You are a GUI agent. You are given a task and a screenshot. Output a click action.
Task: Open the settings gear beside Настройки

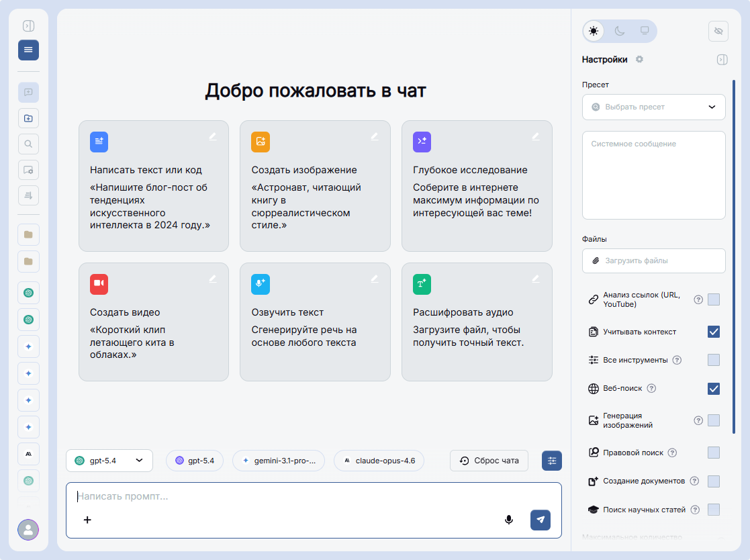point(639,59)
